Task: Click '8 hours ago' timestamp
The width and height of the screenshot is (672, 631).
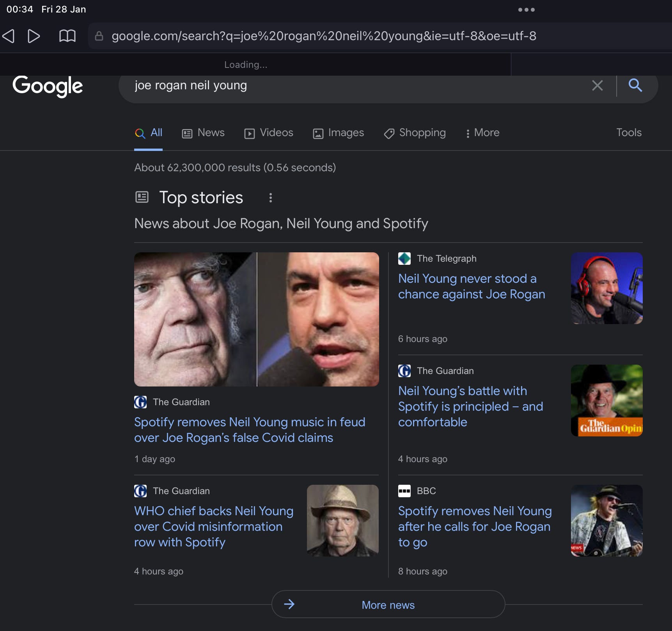Action: (x=423, y=571)
